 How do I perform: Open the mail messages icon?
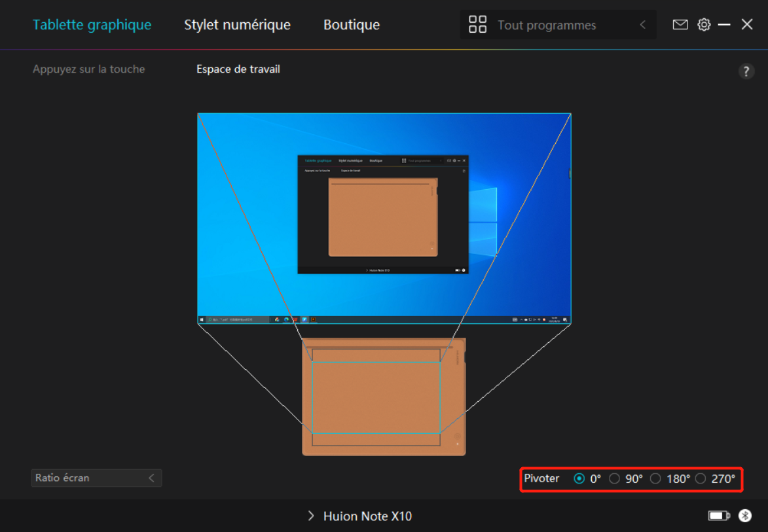pyautogui.click(x=680, y=25)
